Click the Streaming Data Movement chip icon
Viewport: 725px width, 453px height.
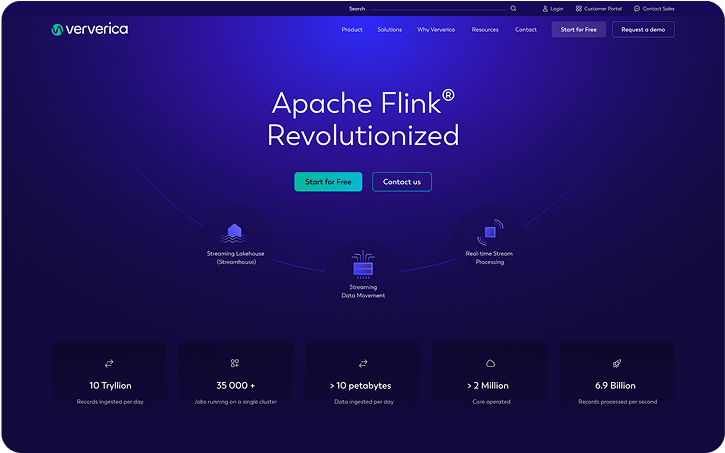click(363, 265)
